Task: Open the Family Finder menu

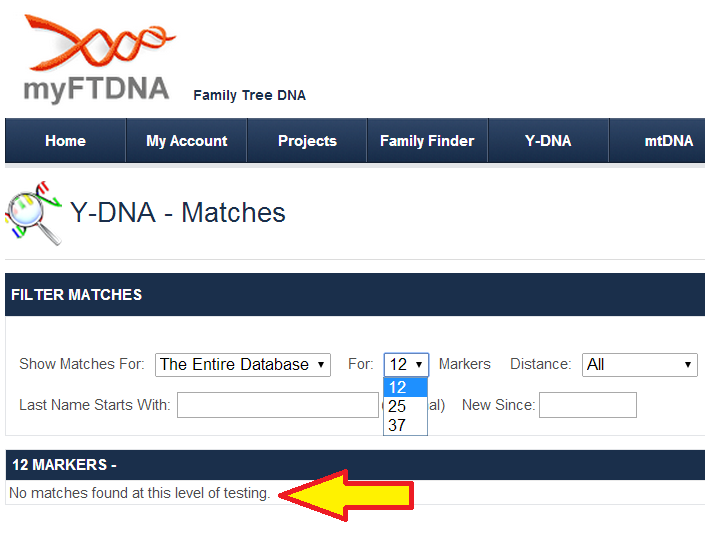Action: click(x=427, y=141)
